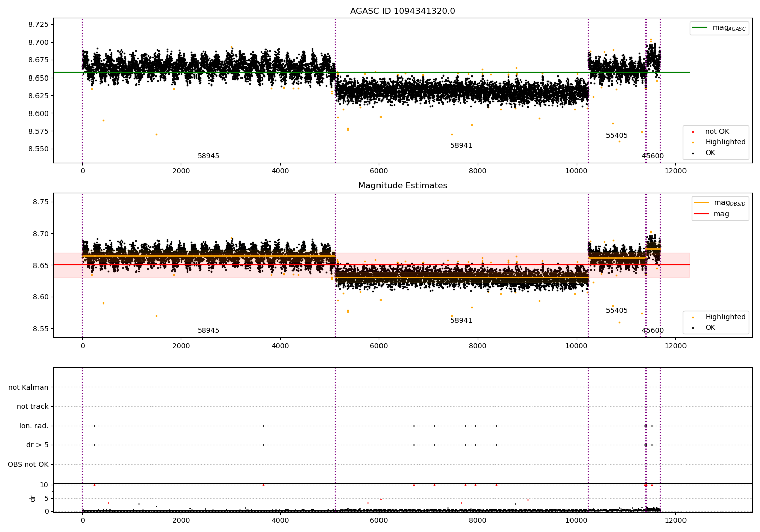Image resolution: width=760 pixels, height=532 pixels.
Task: Click obsid label 58945 in the top plot
Action: point(208,156)
